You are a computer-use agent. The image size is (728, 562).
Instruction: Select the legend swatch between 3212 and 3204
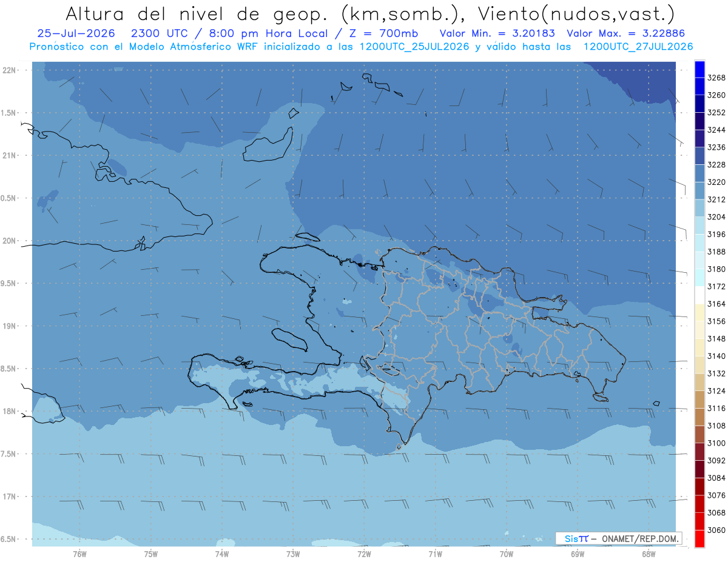pos(699,208)
